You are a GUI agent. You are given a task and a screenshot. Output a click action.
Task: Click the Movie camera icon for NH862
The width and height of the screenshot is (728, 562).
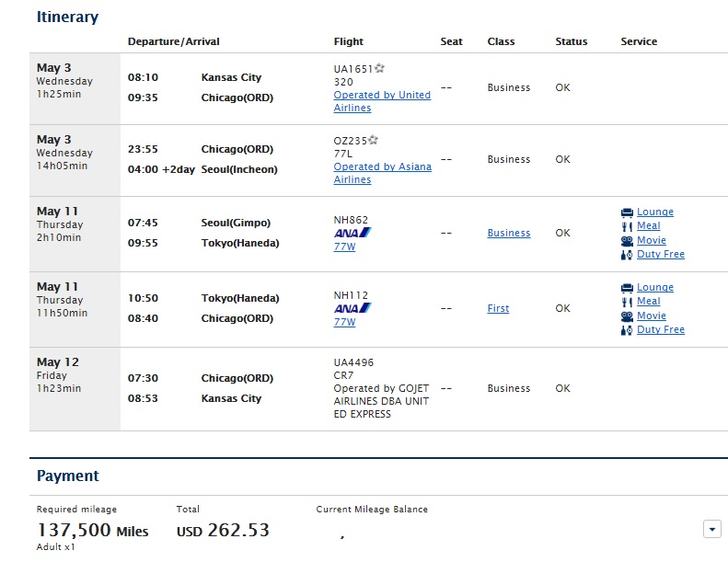pyautogui.click(x=627, y=241)
